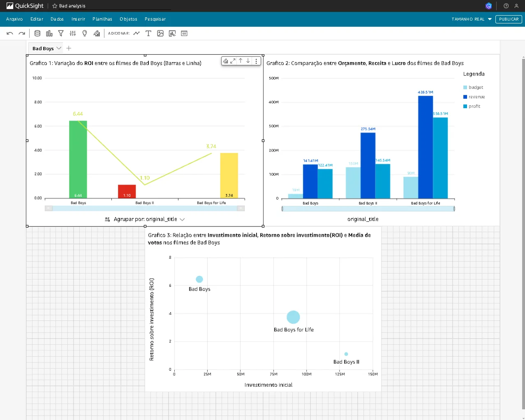The width and height of the screenshot is (525, 420).
Task: Add a link/embedded content icon
Action: click(184, 33)
